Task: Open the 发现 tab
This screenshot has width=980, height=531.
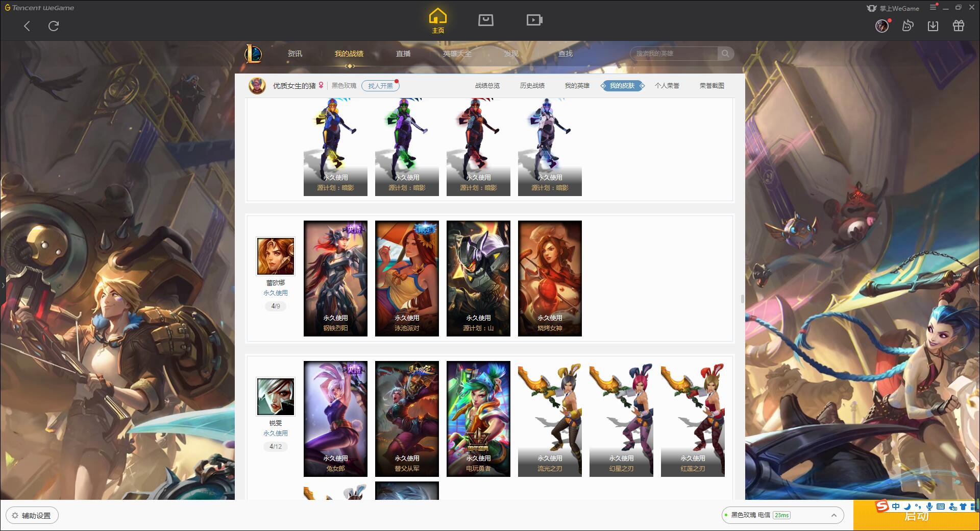Action: [511, 54]
